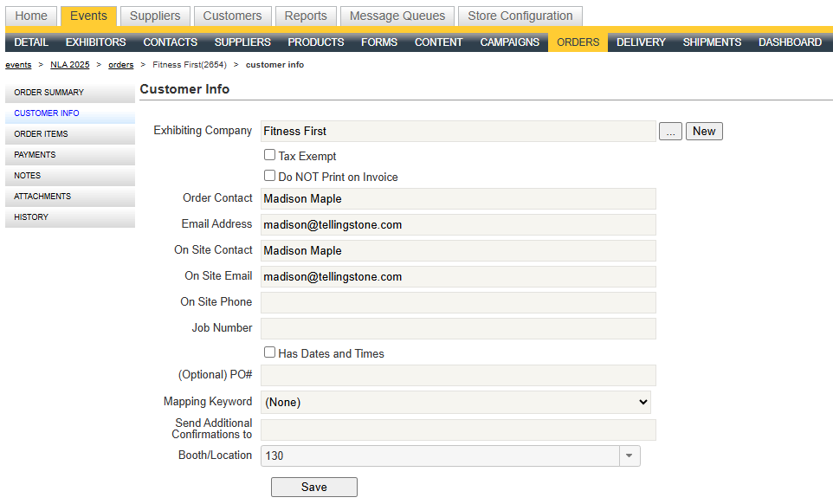This screenshot has height=504, width=833.
Task: Click into the On Site Phone field
Action: [458, 302]
